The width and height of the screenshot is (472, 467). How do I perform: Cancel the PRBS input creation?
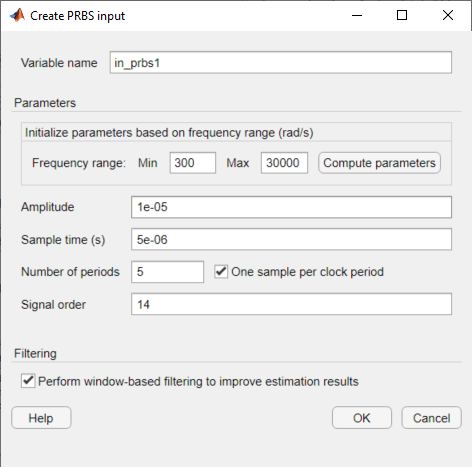click(x=431, y=418)
